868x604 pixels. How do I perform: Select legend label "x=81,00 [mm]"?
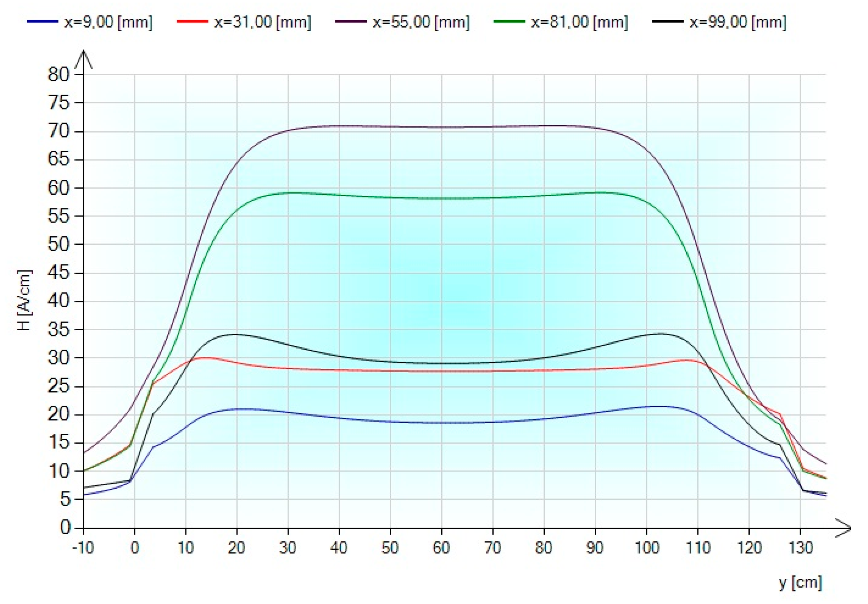tap(579, 22)
